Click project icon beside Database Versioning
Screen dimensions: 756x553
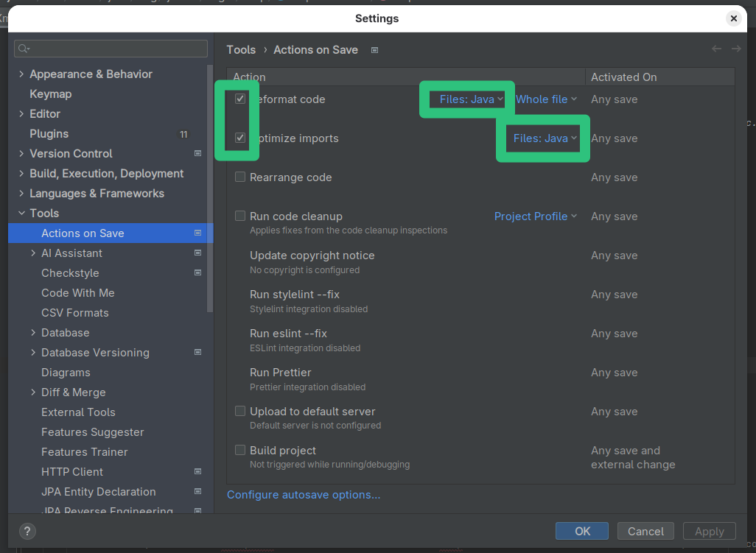[x=197, y=352]
